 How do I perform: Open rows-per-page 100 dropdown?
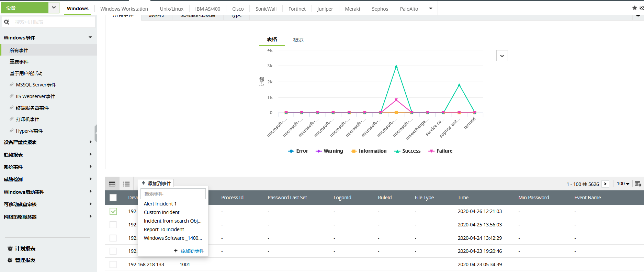[623, 184]
